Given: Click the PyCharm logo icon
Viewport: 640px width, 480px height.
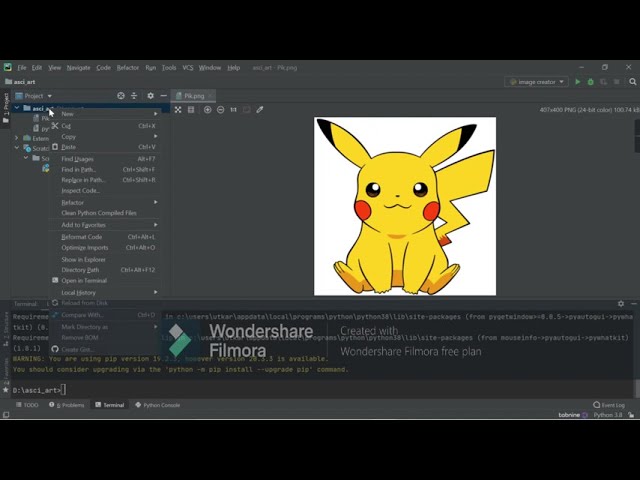Looking at the screenshot, I should (x=7, y=67).
